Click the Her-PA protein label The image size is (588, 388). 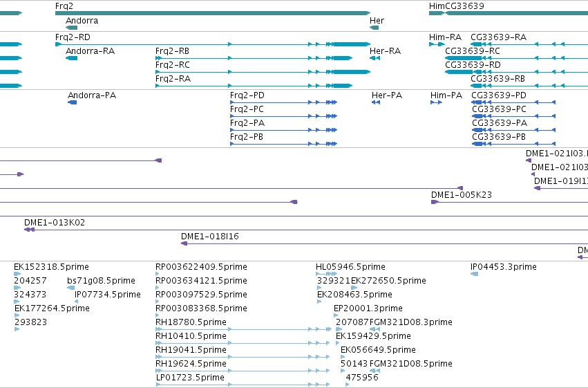tap(387, 95)
